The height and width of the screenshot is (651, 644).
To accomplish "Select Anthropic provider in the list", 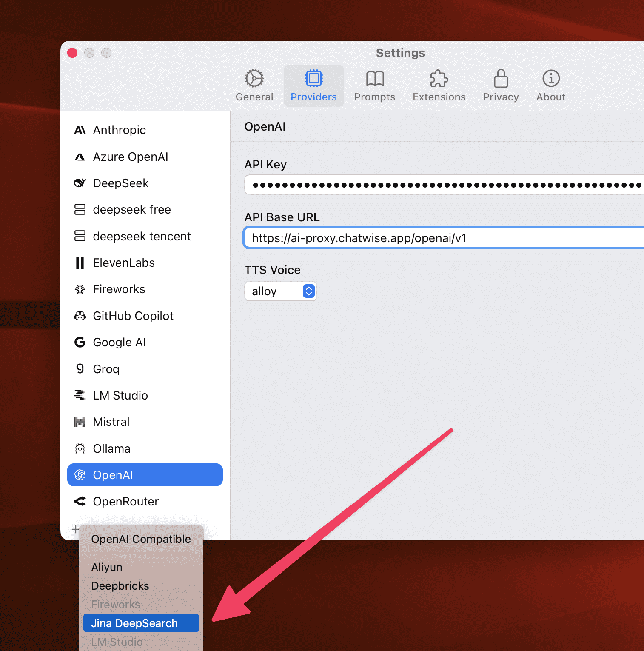I will (x=145, y=130).
